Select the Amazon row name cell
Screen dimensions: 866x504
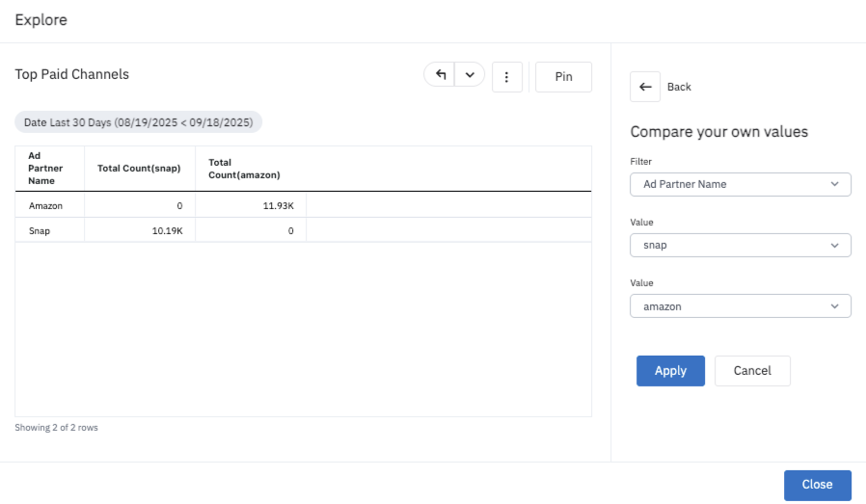[50, 205]
